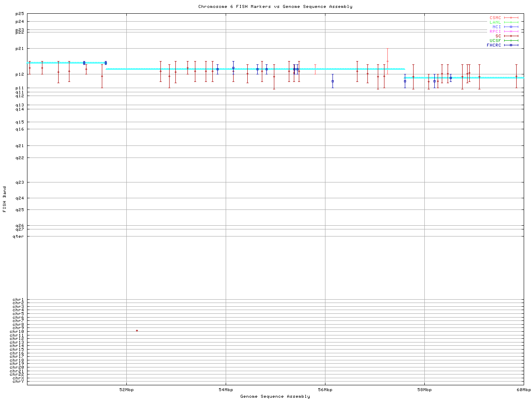Click the FHCRC legend marker sample
Image resolution: width=532 pixels, height=399 pixels.
point(511,45)
